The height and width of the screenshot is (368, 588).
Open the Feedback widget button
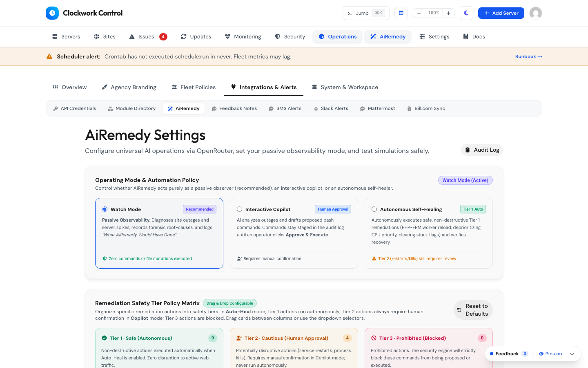click(x=509, y=354)
